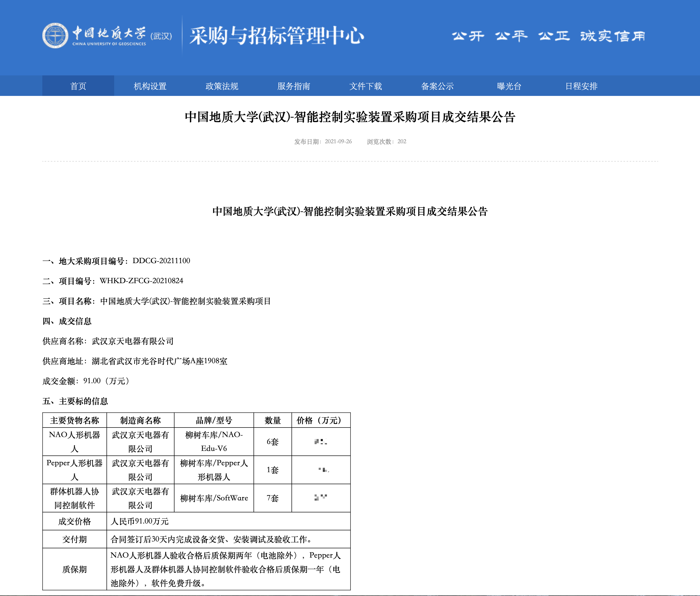The image size is (700, 596).
Task: Click the blurred price cell in 群体机器人 row
Action: coord(321,498)
